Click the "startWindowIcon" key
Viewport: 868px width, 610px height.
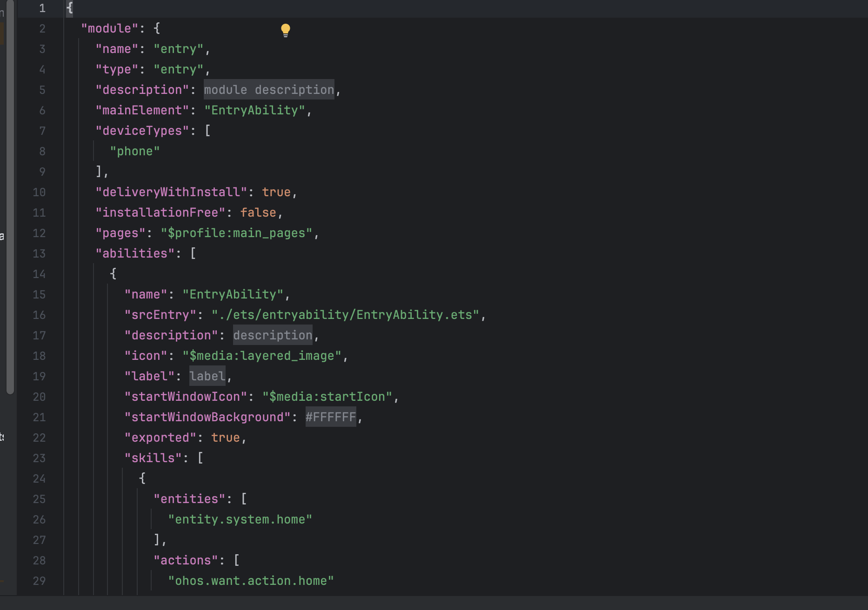[186, 397]
